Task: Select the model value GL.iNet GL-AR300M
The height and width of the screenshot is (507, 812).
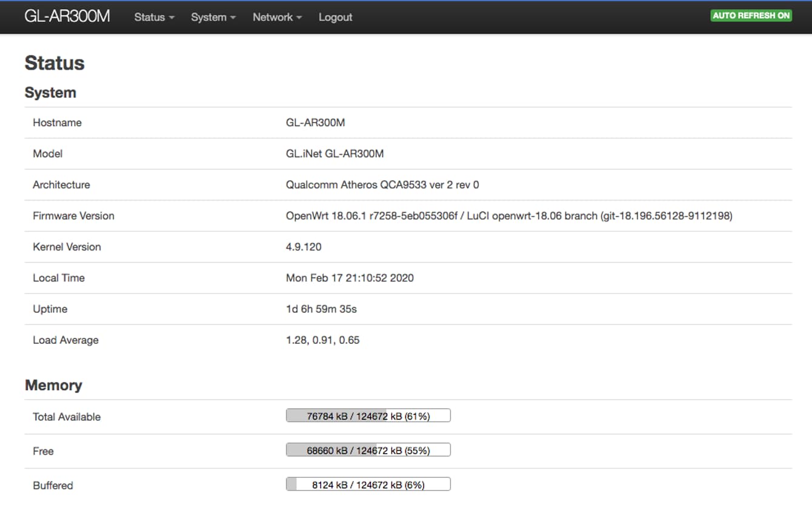Action: click(x=334, y=153)
